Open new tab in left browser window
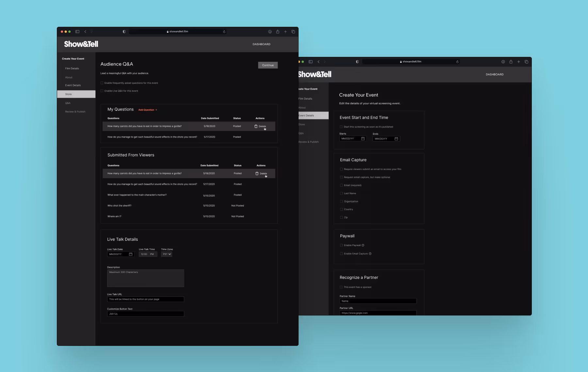 point(286,32)
